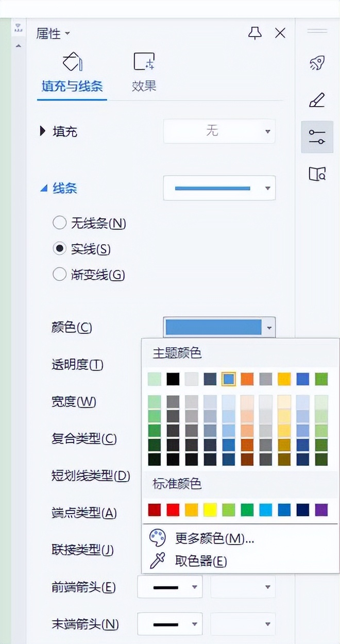Switch to 效果 tab
Image resolution: width=340 pixels, height=644 pixels.
144,86
